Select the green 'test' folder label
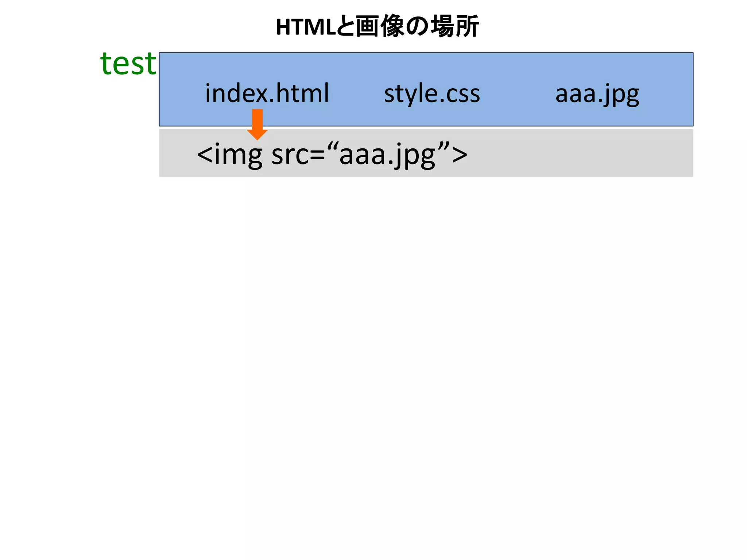This screenshot has width=747, height=560. pos(128,63)
